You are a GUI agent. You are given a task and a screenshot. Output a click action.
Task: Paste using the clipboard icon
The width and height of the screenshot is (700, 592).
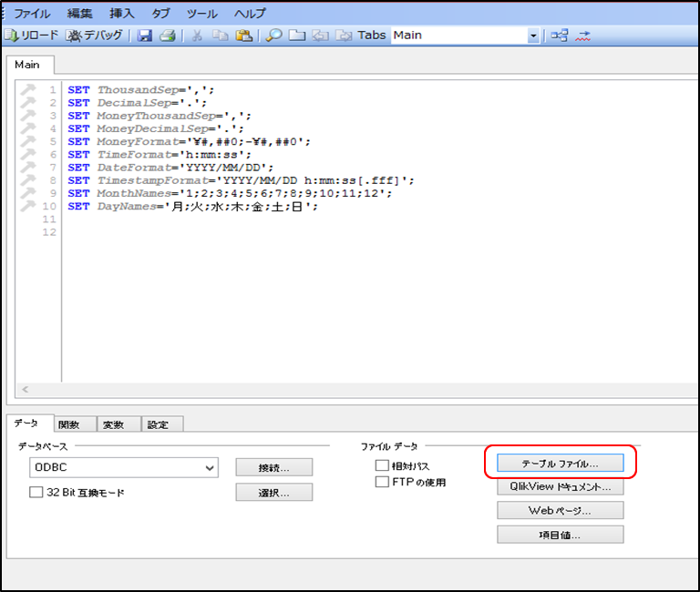(x=243, y=36)
